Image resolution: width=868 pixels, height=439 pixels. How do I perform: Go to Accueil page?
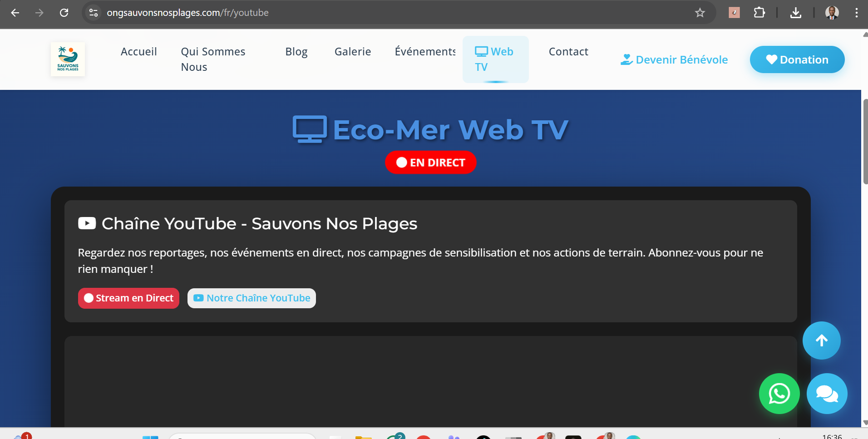[x=138, y=52]
